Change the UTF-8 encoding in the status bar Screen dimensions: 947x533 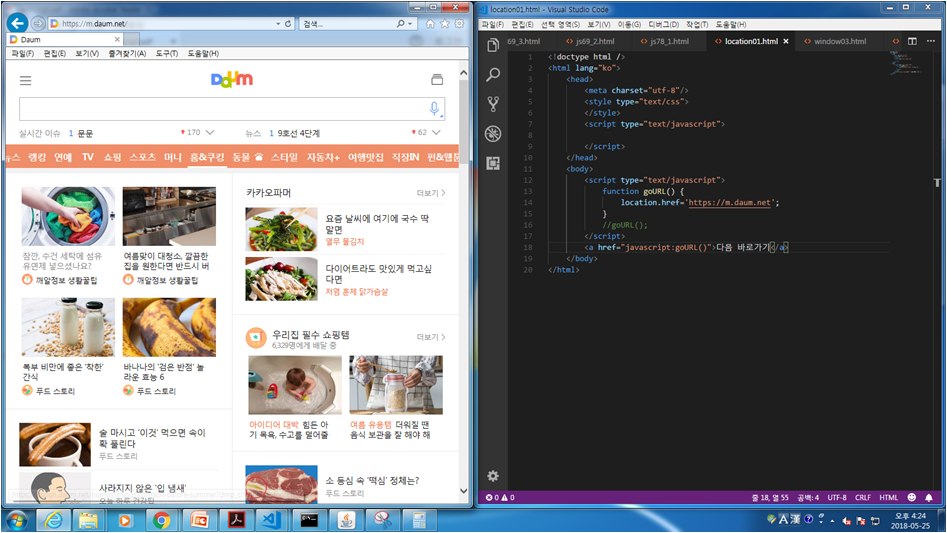pyautogui.click(x=836, y=497)
